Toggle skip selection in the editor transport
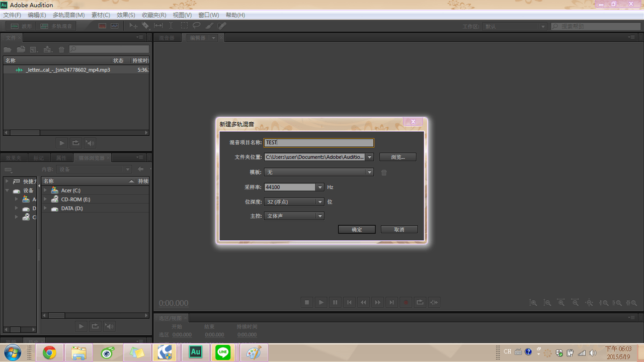 tap(434, 302)
